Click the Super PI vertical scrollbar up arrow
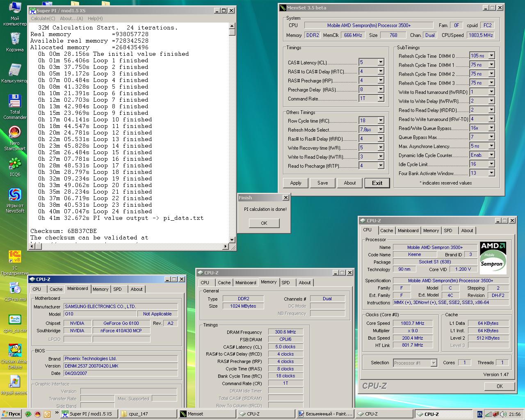 click(x=232, y=25)
